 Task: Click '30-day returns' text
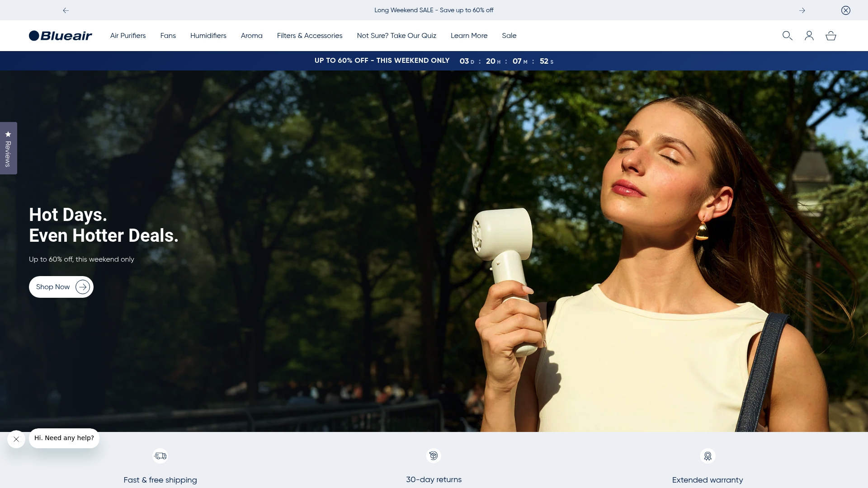[434, 479]
